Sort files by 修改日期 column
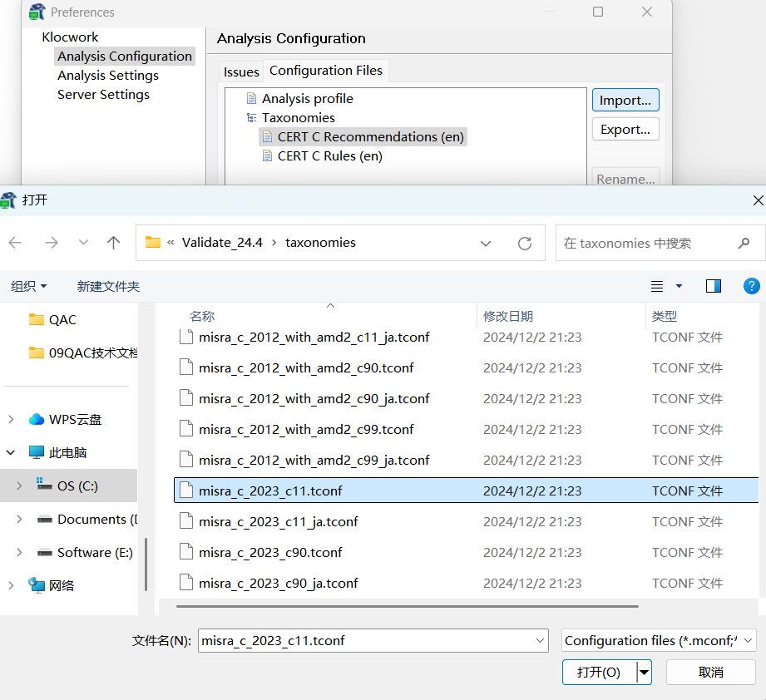Screen dimensions: 766x700 [x=507, y=316]
